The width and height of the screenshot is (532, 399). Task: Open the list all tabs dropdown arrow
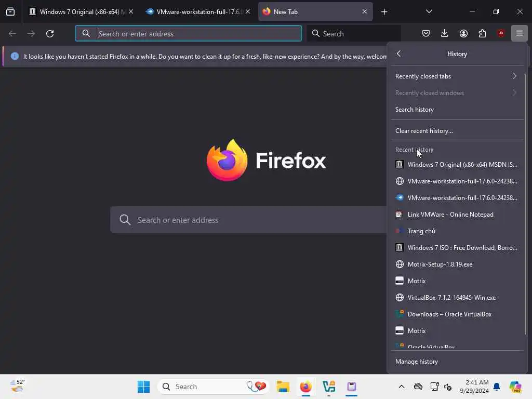429,11
